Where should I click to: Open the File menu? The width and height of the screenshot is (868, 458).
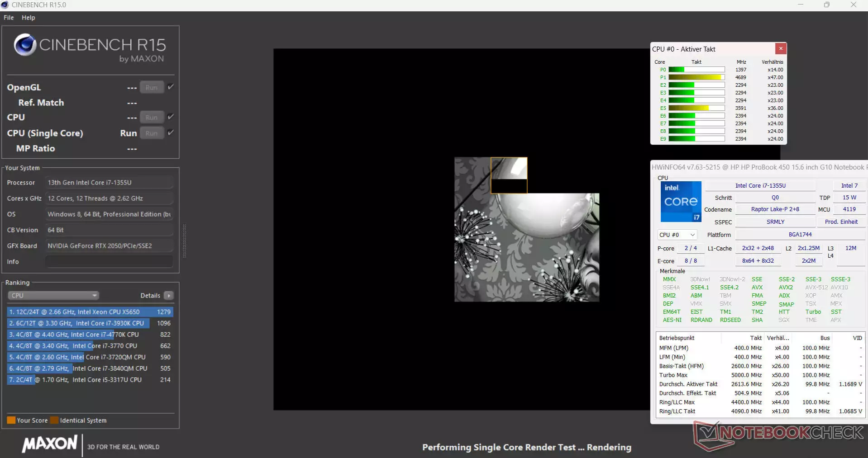coord(9,18)
